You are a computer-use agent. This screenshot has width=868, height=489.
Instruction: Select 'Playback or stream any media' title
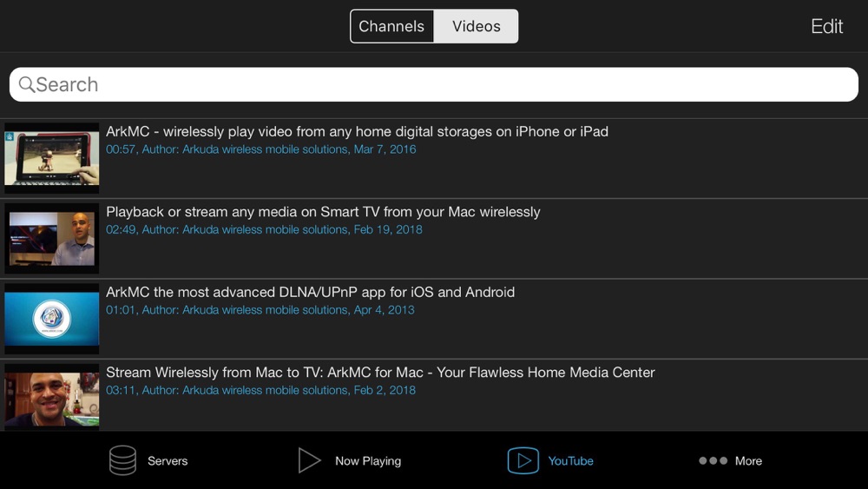[323, 212]
